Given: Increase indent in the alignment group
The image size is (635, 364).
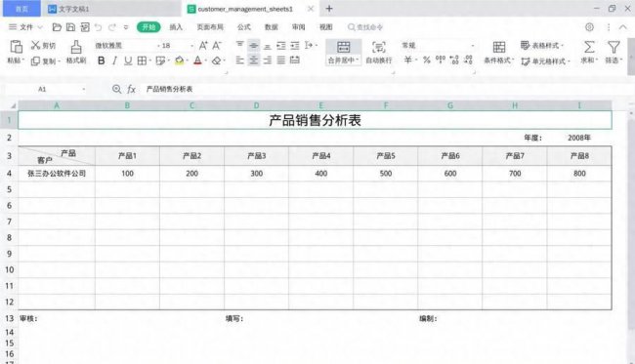Looking at the screenshot, I should 295,45.
